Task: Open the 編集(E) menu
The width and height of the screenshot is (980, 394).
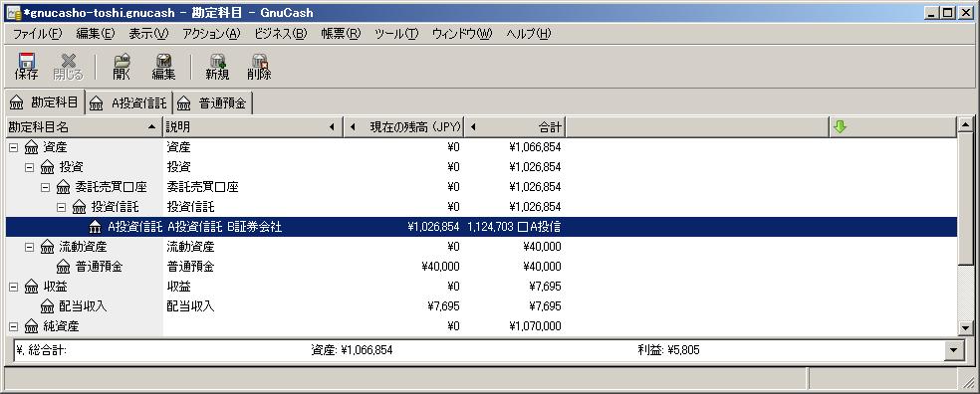Action: (x=96, y=34)
